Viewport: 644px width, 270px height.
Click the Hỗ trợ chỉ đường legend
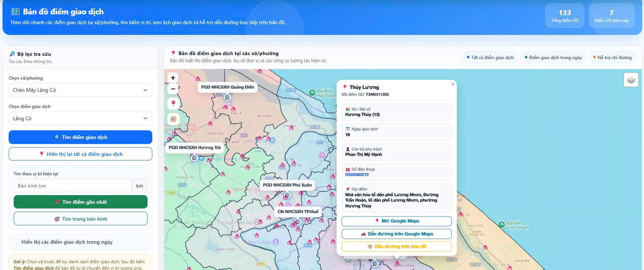611,57
